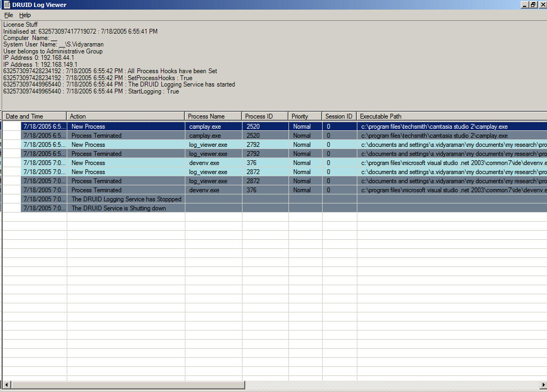Click the Action column header

coord(126,116)
